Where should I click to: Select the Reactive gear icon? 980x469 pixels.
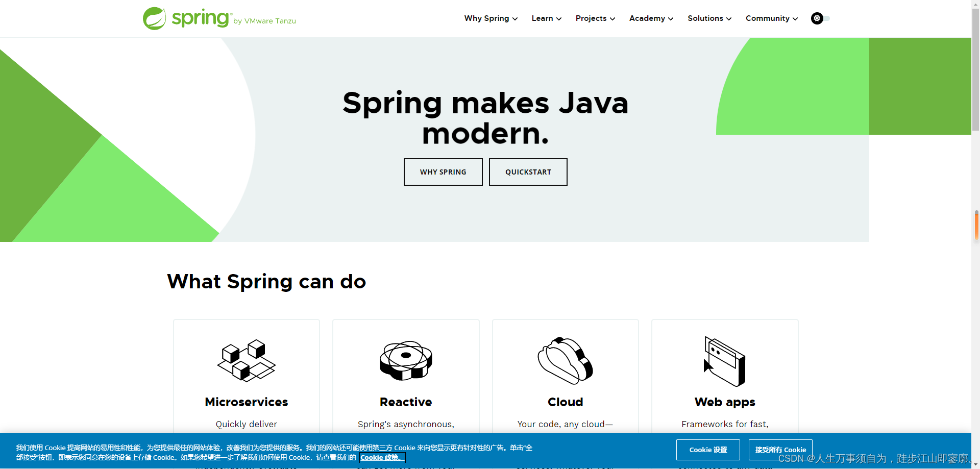coord(405,361)
